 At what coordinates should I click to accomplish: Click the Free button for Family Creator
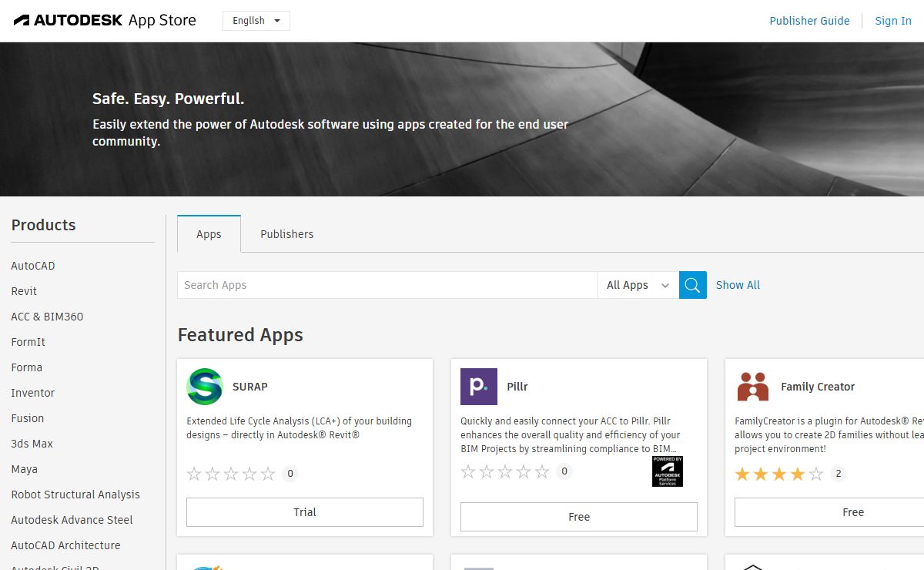click(829, 512)
